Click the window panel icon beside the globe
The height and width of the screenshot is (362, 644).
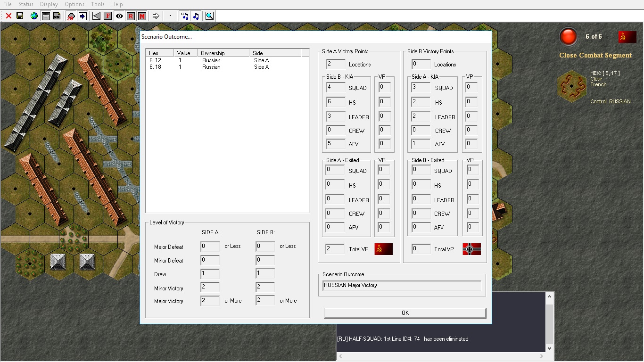(46, 16)
